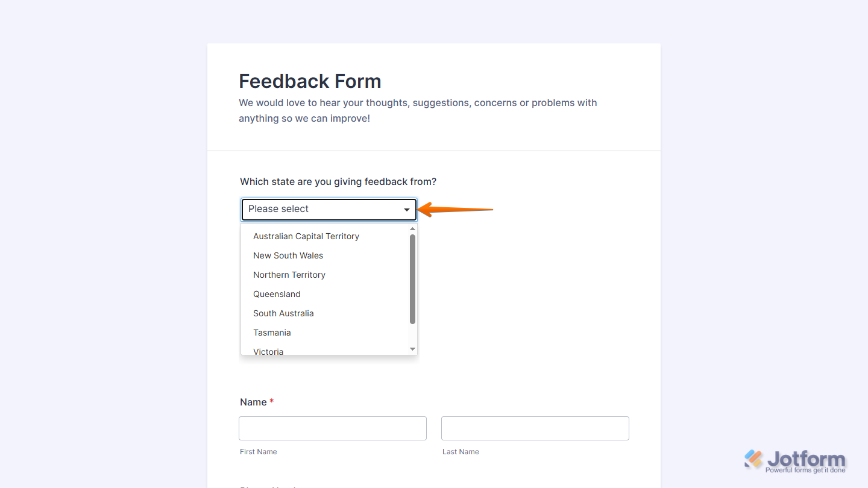Click the chevron inside the Please select box
Image resolution: width=868 pixels, height=488 pixels.
[407, 209]
